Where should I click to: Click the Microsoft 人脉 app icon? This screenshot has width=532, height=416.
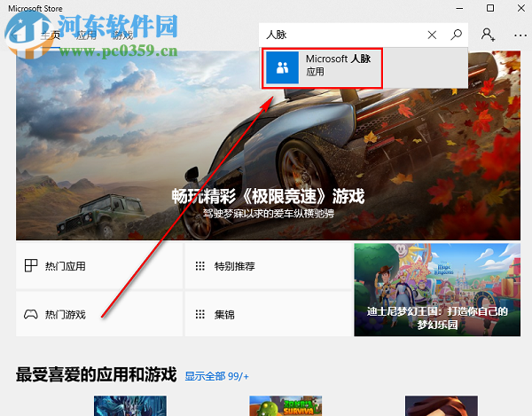tap(282, 67)
